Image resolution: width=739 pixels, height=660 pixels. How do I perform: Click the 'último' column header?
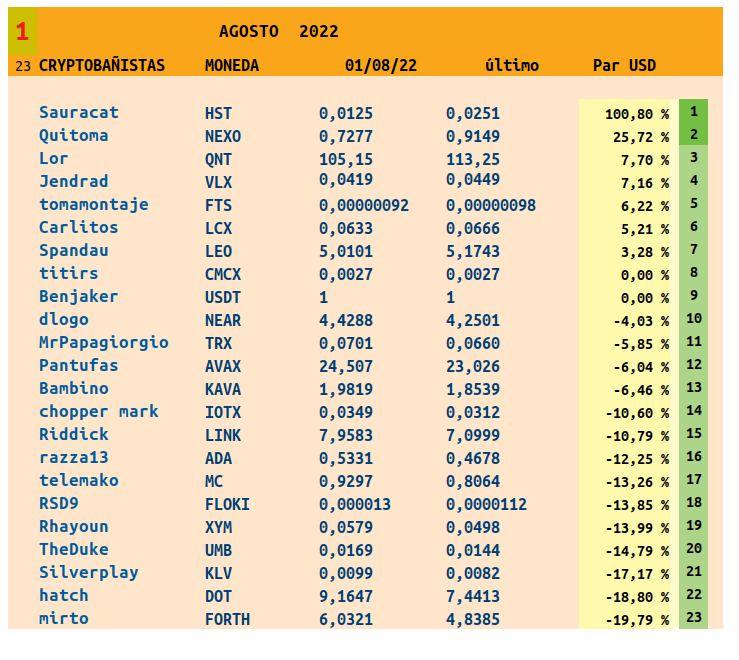tap(511, 66)
